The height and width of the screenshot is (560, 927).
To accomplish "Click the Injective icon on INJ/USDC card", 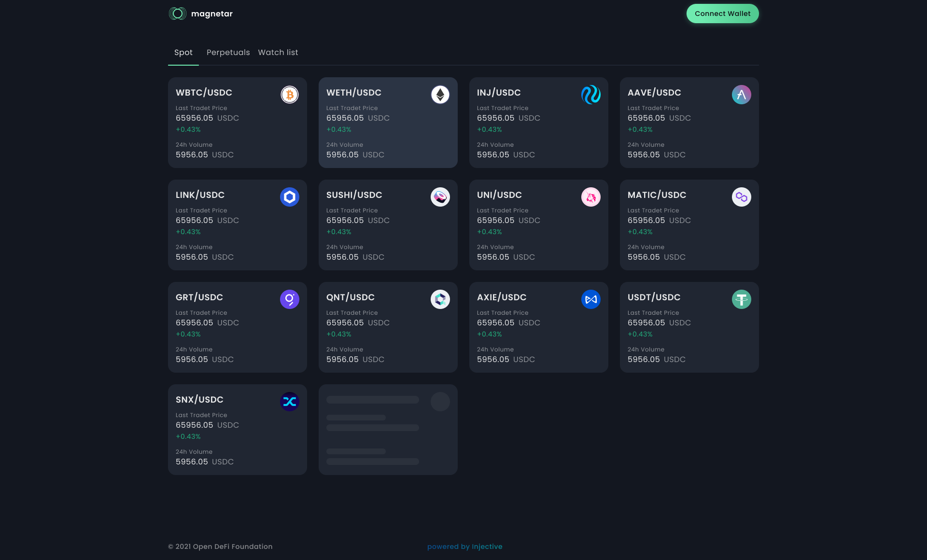I will click(x=591, y=95).
